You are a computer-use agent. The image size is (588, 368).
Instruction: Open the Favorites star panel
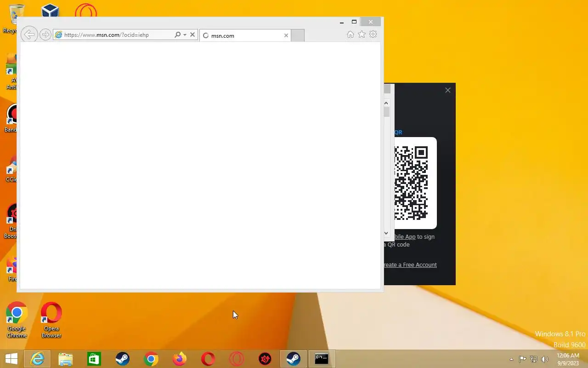tap(362, 34)
